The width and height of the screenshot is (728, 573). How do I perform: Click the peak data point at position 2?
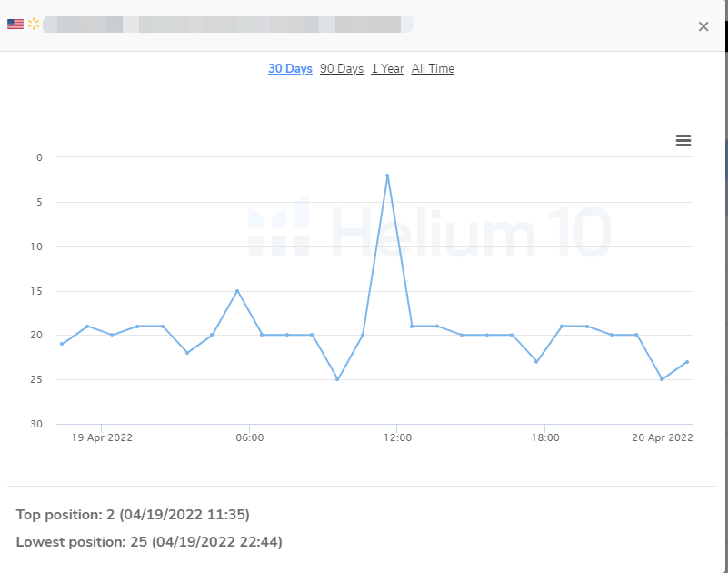pyautogui.click(x=387, y=176)
